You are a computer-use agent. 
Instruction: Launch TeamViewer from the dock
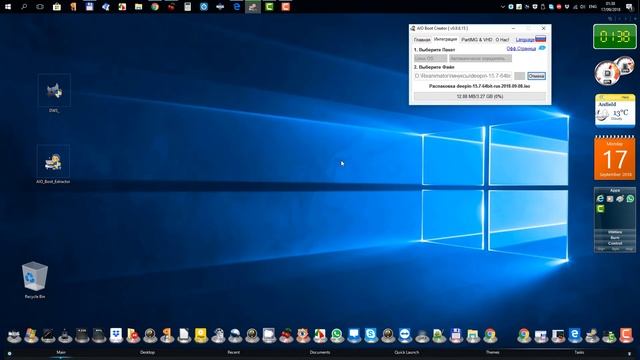click(404, 335)
